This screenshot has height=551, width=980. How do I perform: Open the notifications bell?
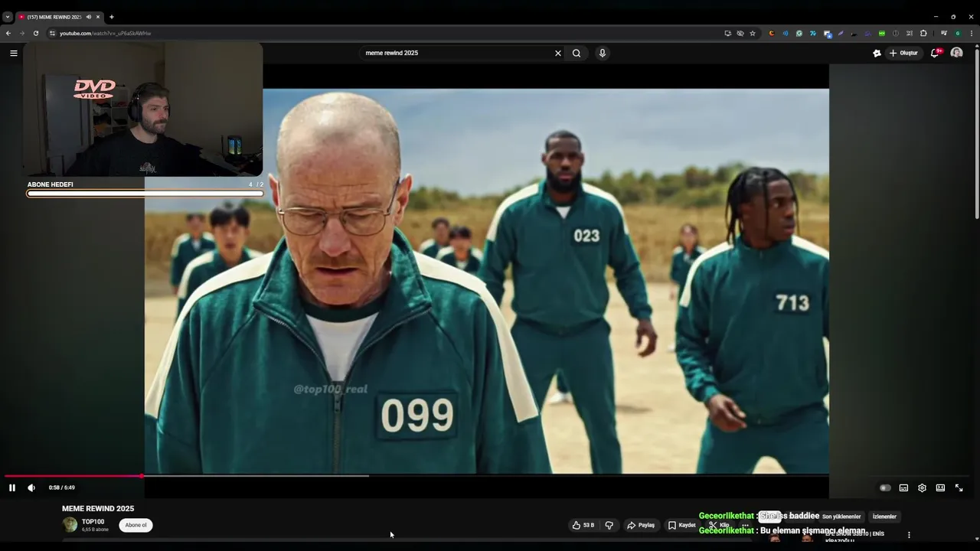pos(935,53)
